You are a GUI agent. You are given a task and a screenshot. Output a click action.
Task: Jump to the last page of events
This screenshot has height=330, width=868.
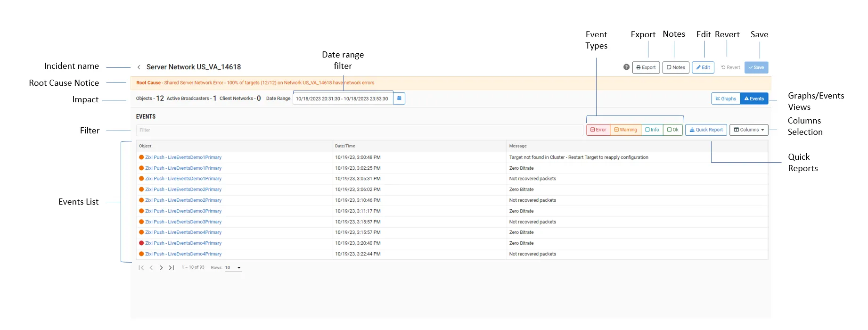point(172,268)
